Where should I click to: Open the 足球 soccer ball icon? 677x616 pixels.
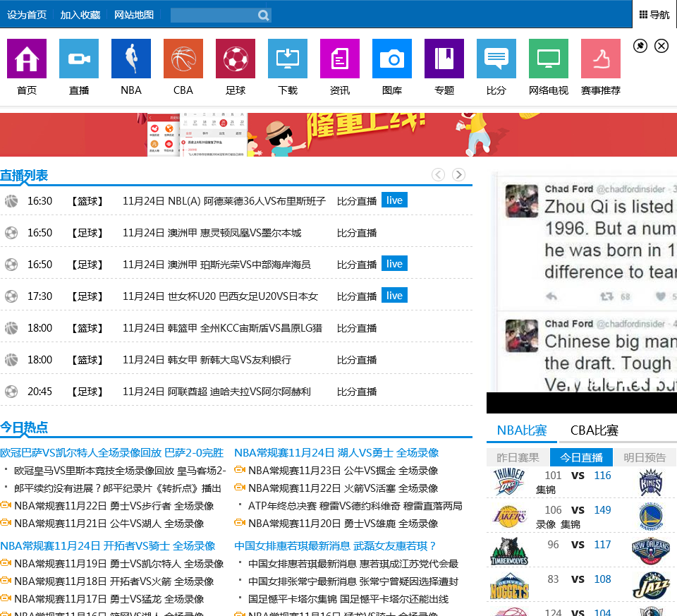pos(236,59)
